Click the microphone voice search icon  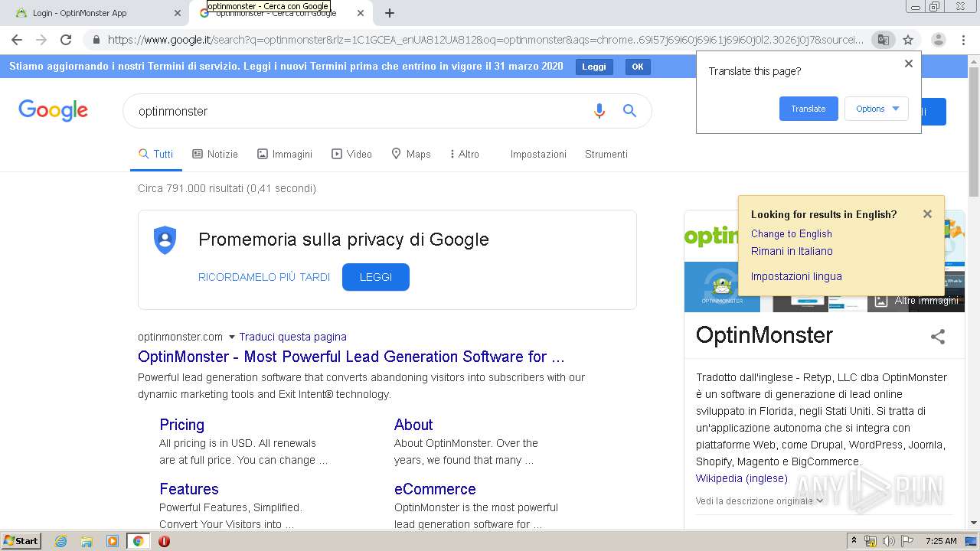click(599, 111)
